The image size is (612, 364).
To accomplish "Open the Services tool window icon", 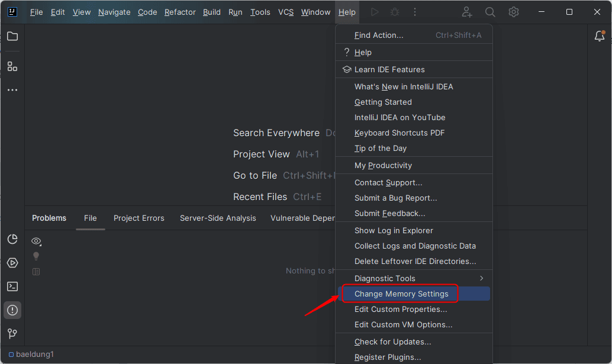I will (12, 263).
